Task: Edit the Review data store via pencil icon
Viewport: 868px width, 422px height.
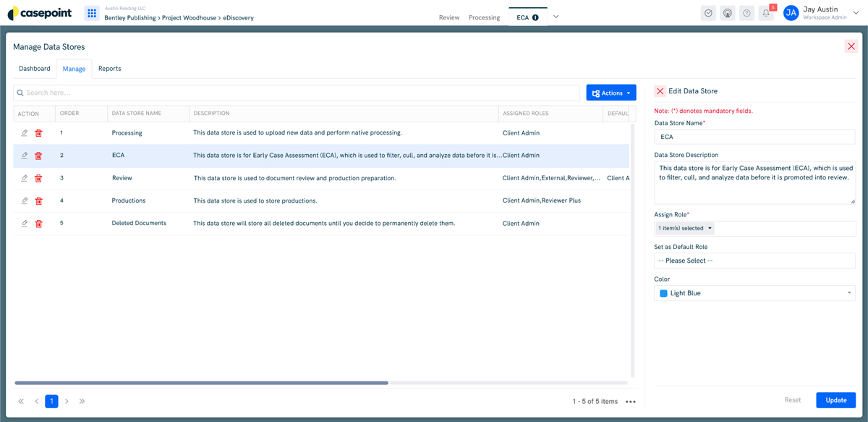Action: (x=22, y=177)
